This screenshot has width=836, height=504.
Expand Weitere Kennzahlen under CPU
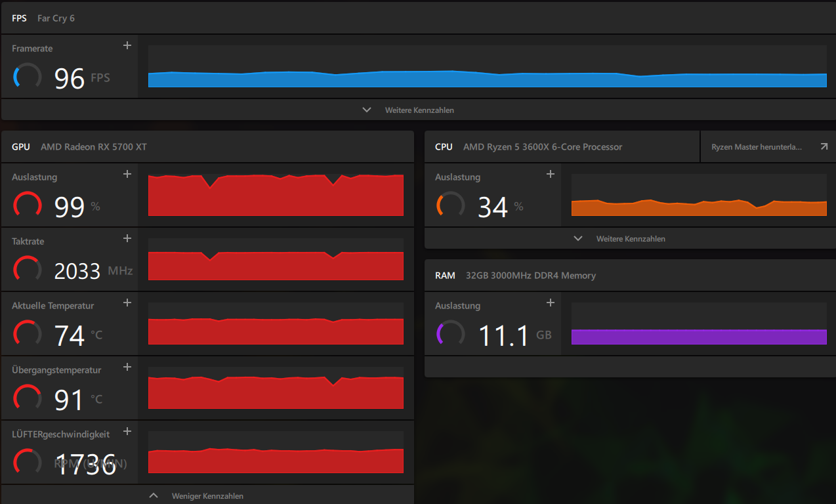click(619, 238)
